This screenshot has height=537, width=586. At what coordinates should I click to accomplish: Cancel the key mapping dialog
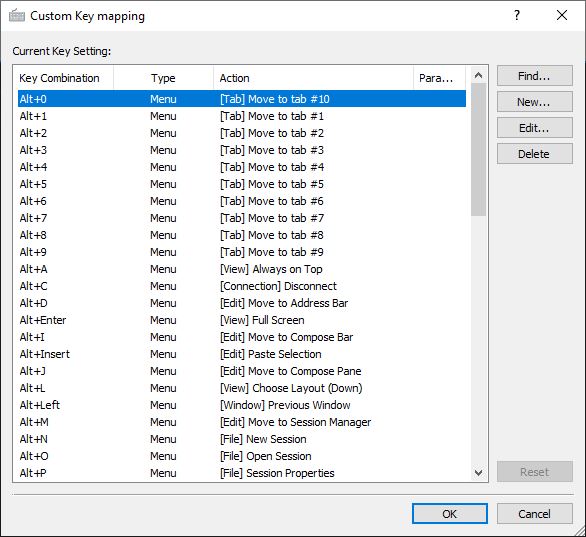tap(534, 514)
